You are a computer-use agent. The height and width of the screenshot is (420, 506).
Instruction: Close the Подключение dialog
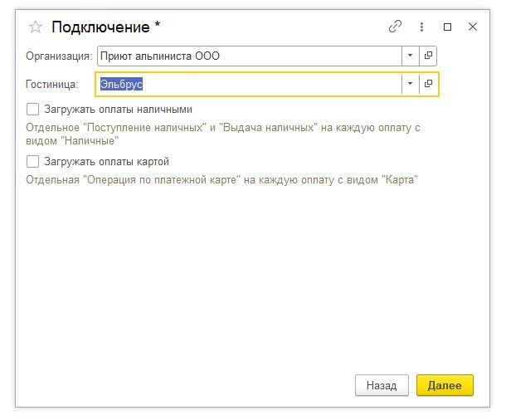coord(473,27)
